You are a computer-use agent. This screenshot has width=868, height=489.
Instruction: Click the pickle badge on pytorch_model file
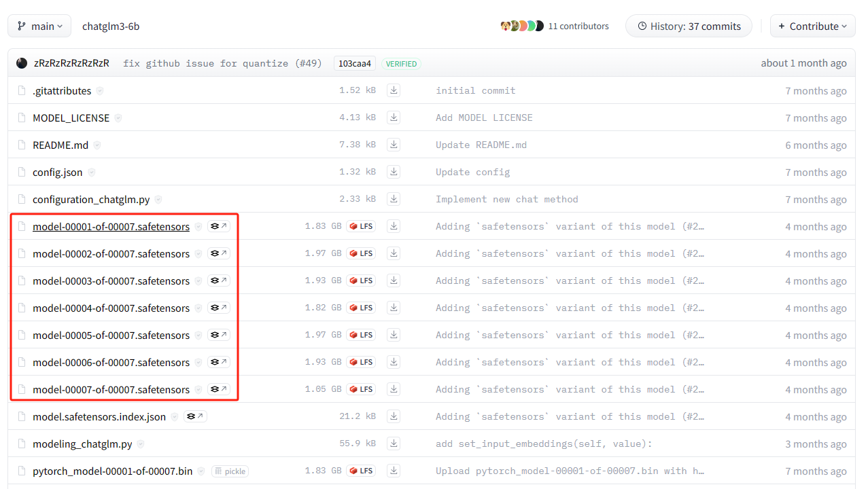click(x=230, y=471)
